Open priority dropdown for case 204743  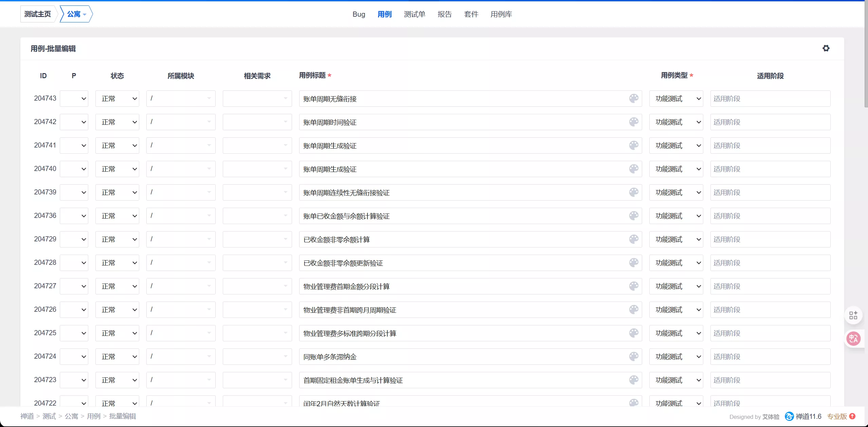(x=74, y=99)
